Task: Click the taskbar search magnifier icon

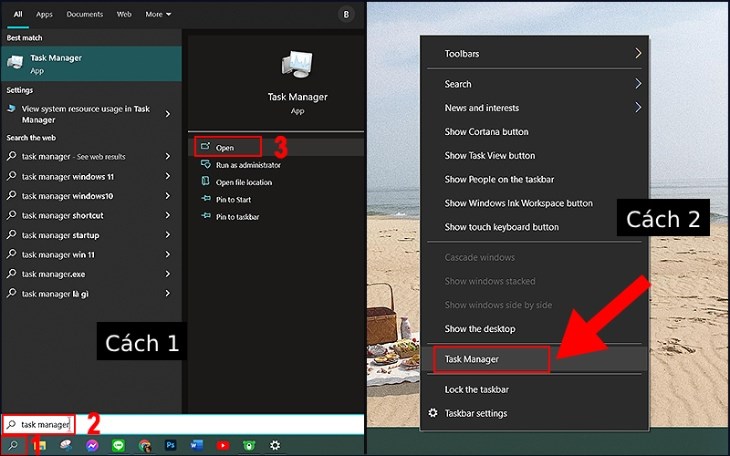Action: click(13, 445)
